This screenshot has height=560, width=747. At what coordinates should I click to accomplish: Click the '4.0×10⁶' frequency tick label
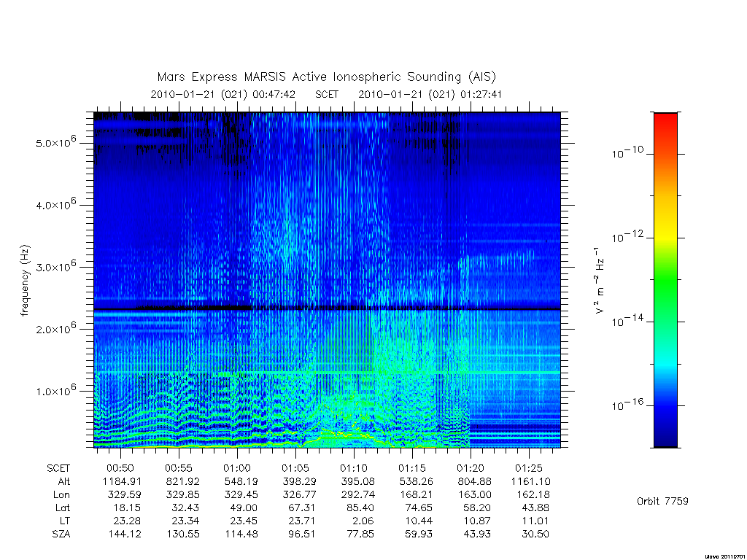click(x=55, y=204)
